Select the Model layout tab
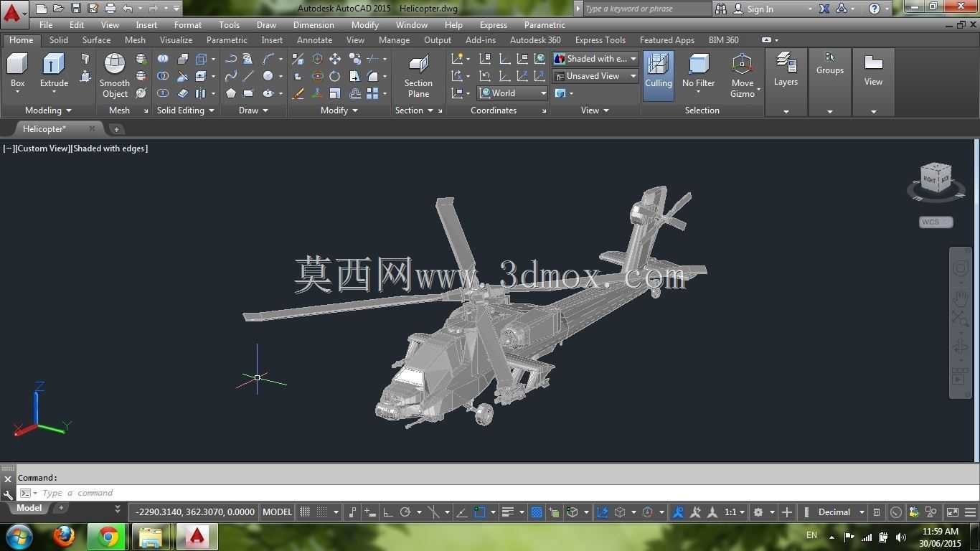The width and height of the screenshot is (980, 551). tap(29, 508)
